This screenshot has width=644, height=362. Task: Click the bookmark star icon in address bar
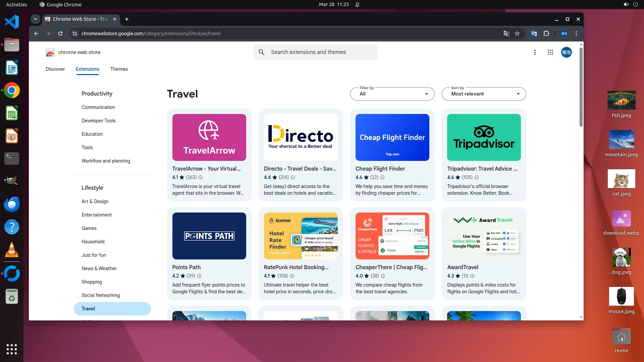[x=517, y=34]
